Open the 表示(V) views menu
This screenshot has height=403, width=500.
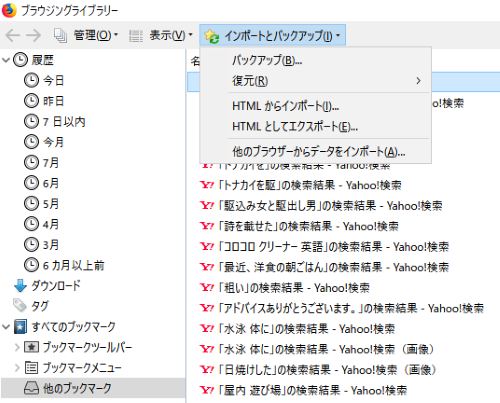pyautogui.click(x=161, y=35)
